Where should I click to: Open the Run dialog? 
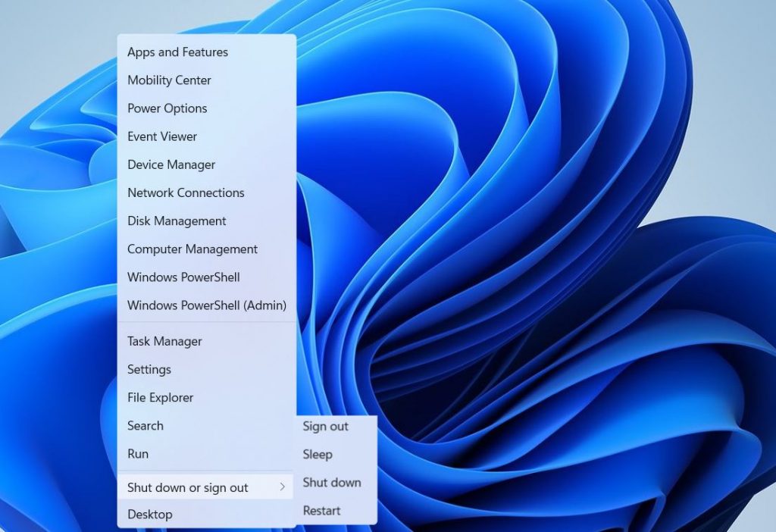(x=138, y=453)
